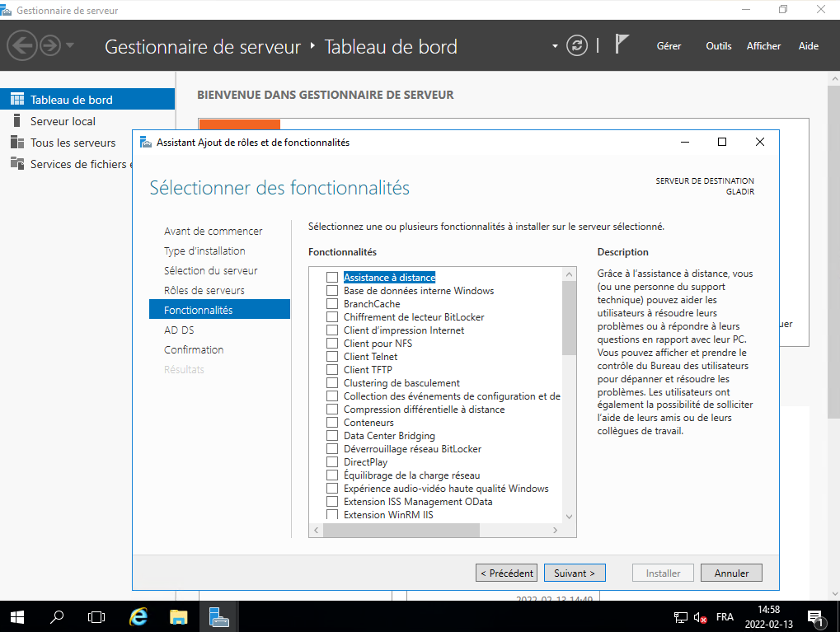
Task: Check Base de données interne Windows
Action: coord(332,291)
